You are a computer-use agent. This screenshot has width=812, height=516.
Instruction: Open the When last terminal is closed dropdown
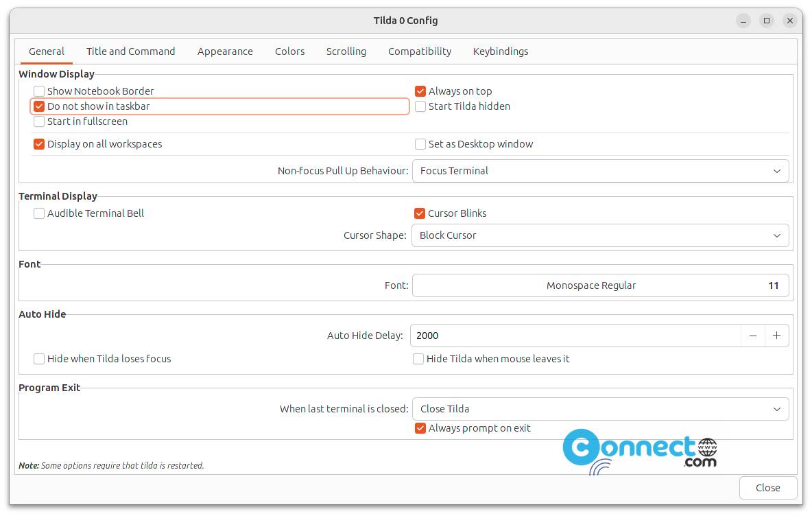pos(600,409)
